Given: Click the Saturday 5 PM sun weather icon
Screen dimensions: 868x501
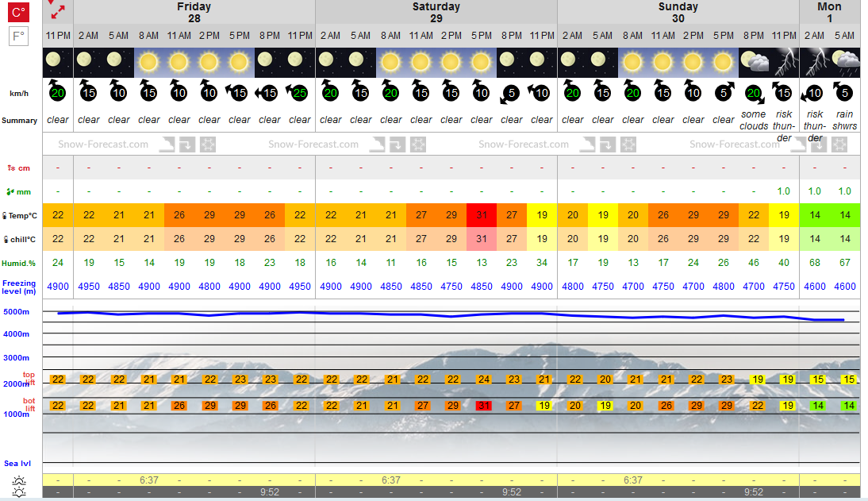Looking at the screenshot, I should tap(482, 63).
